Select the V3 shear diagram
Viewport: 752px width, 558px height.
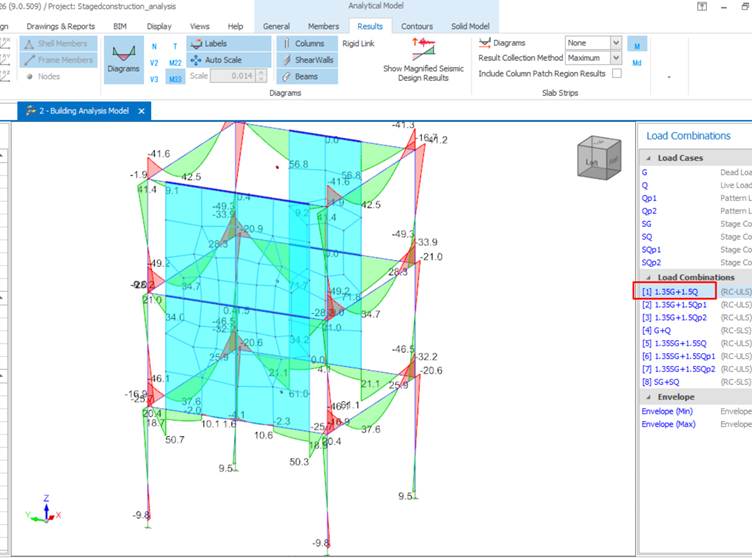tap(154, 79)
